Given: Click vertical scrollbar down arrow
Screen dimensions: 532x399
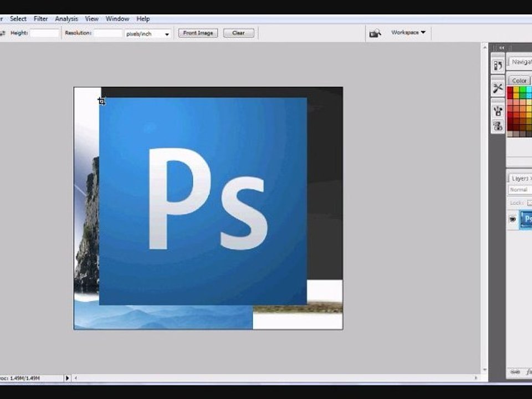Looking at the screenshot, I should coord(485,370).
